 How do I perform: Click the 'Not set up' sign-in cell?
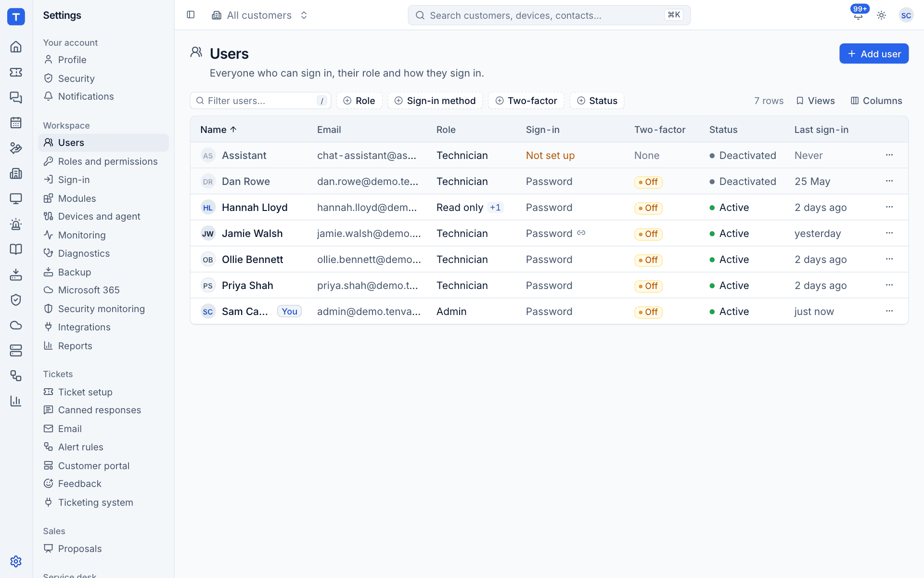pyautogui.click(x=550, y=156)
